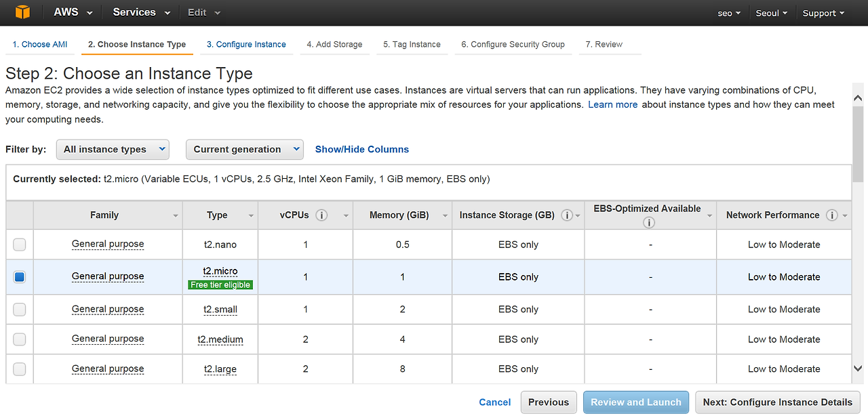The height and width of the screenshot is (418, 868).
Task: Open the Network Performance info icon
Action: coord(832,215)
